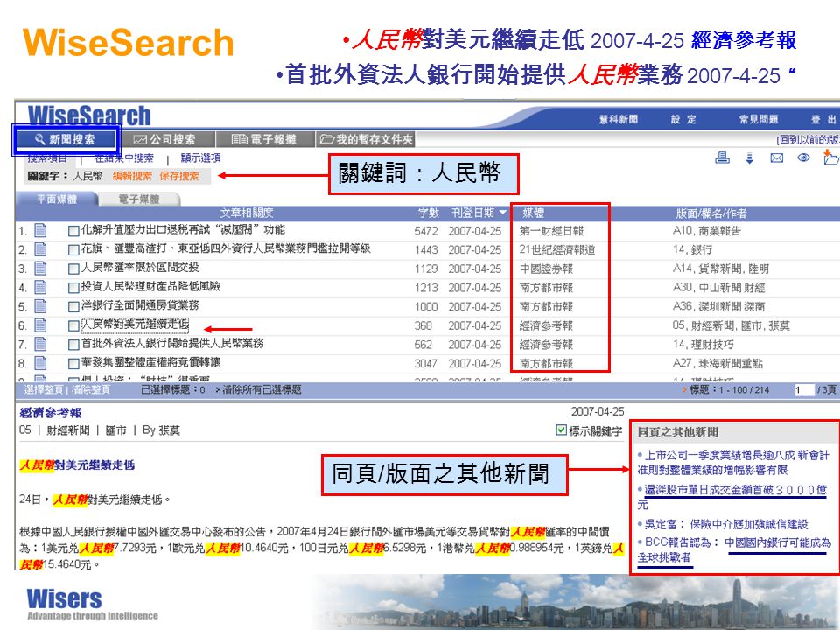This screenshot has height=630, width=840.
Task: Click the email envelope icon
Action: (777, 157)
